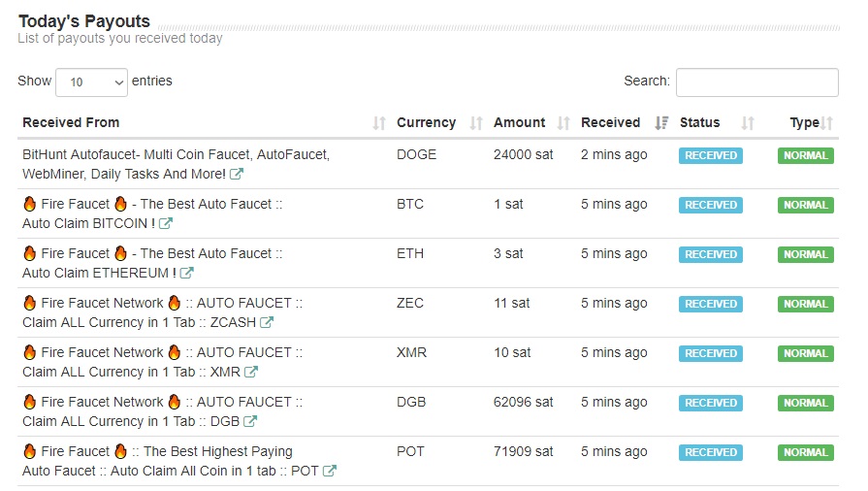Click RECEIVED status badge in DOGE row

coord(711,155)
